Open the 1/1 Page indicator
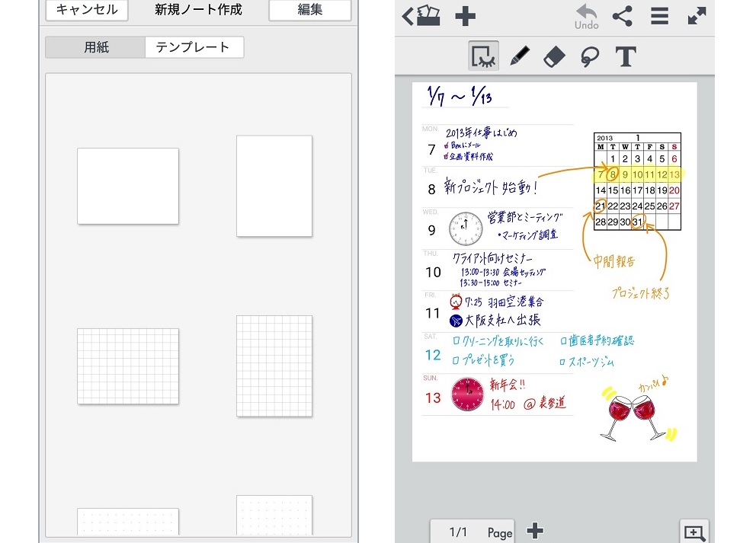The width and height of the screenshot is (756, 543). pyautogui.click(x=472, y=532)
